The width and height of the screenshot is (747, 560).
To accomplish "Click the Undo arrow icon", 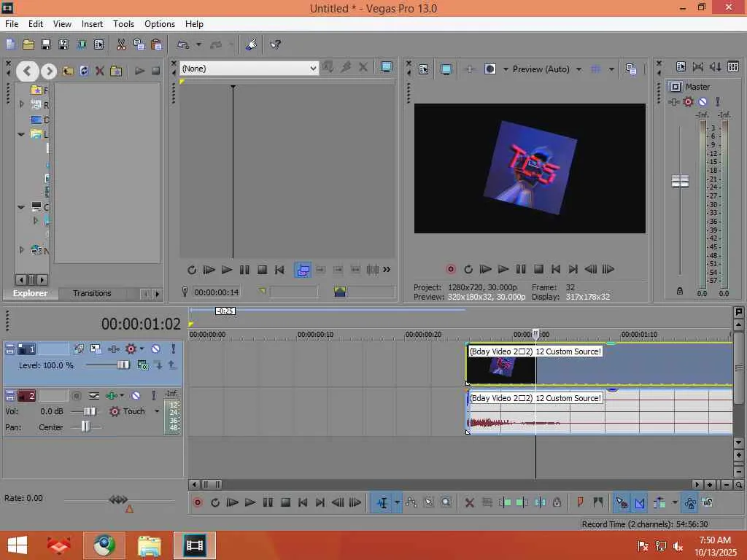I will click(183, 44).
